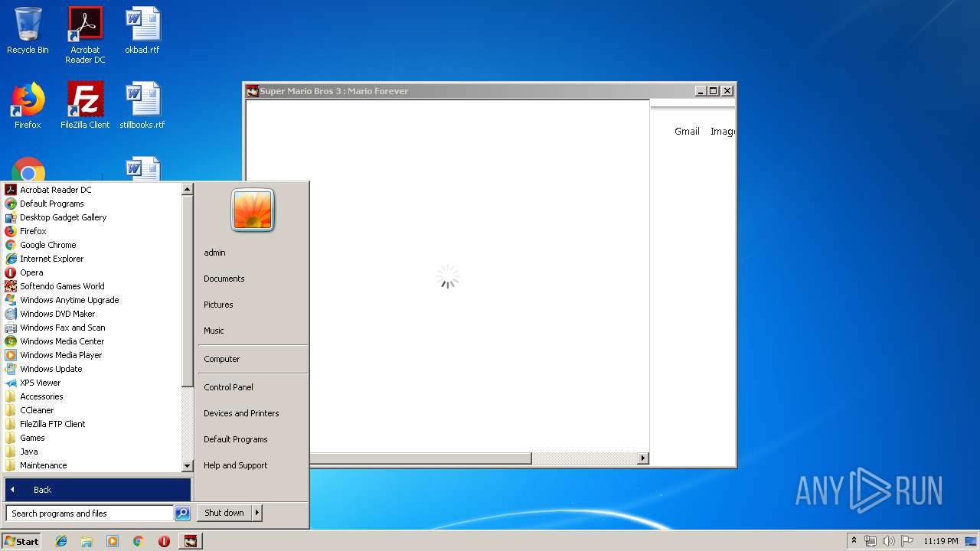The image size is (980, 551).
Task: Launch Windows DVD Maker
Action: [57, 314]
